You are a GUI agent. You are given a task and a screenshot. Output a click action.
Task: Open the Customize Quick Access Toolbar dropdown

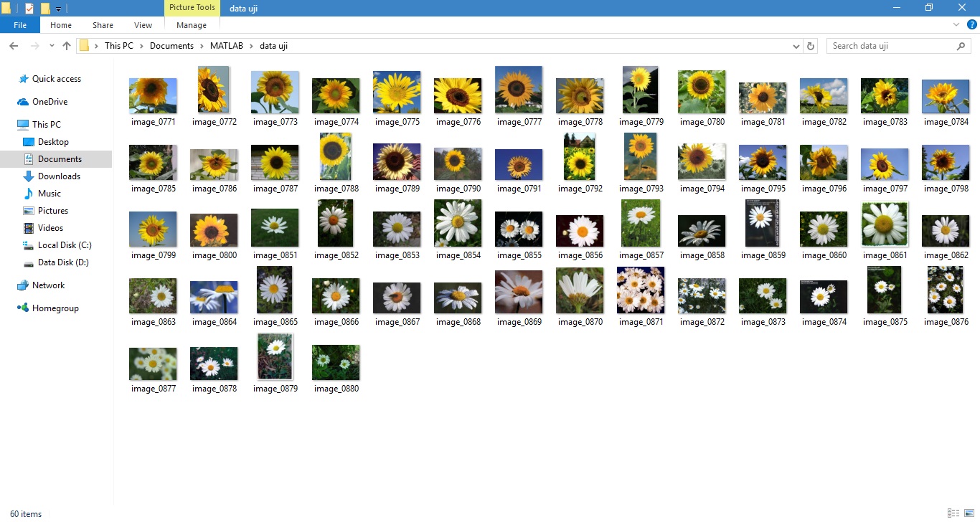coord(58,9)
